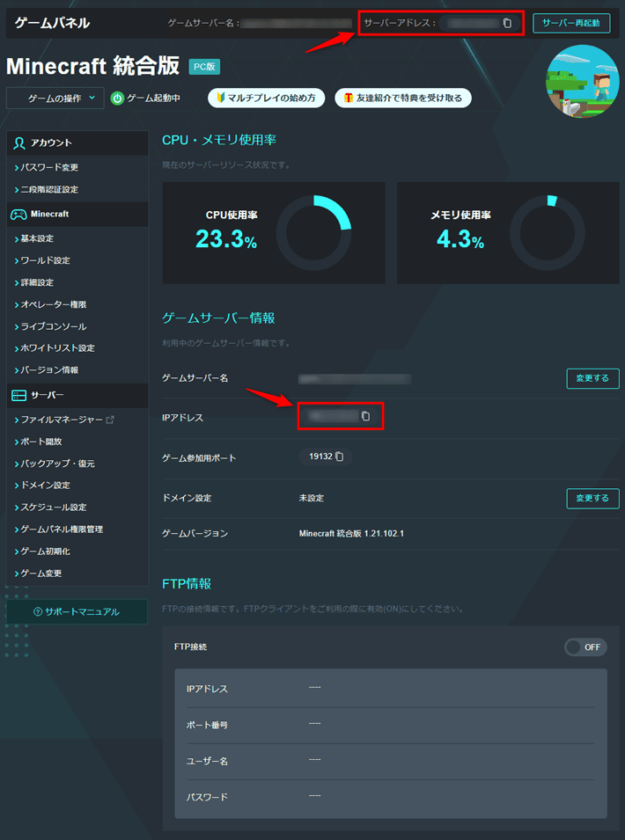
Task: Open パスワード変更 menu item
Action: click(49, 167)
